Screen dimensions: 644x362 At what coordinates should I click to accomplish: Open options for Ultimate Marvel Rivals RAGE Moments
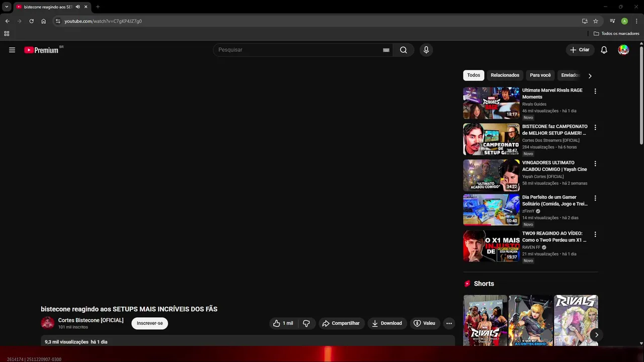coord(595,92)
